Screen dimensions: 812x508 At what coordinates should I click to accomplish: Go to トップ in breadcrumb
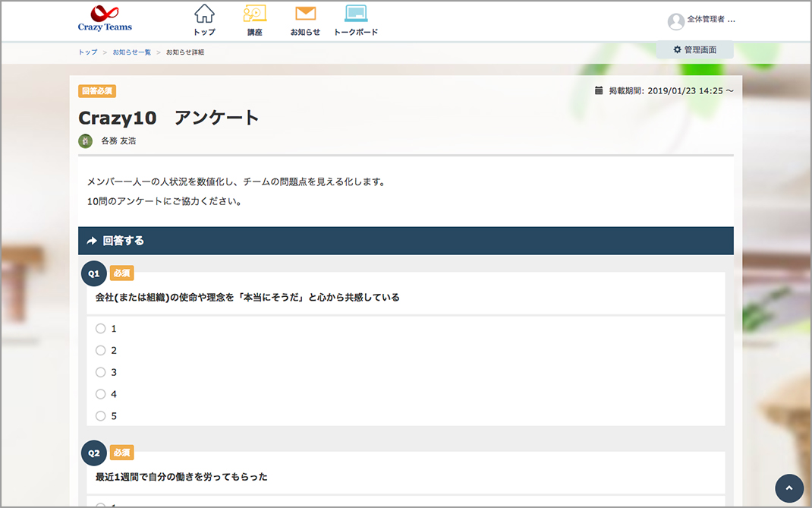pos(87,52)
